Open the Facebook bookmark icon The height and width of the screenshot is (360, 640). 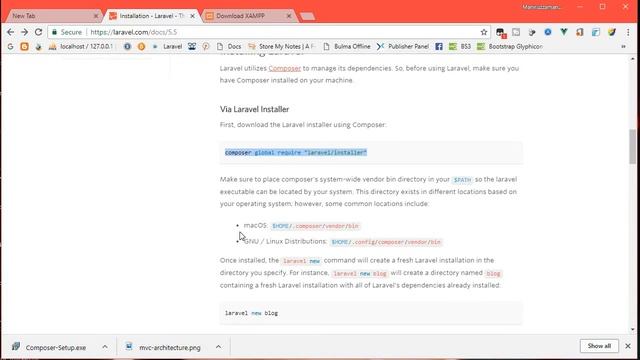point(439,47)
